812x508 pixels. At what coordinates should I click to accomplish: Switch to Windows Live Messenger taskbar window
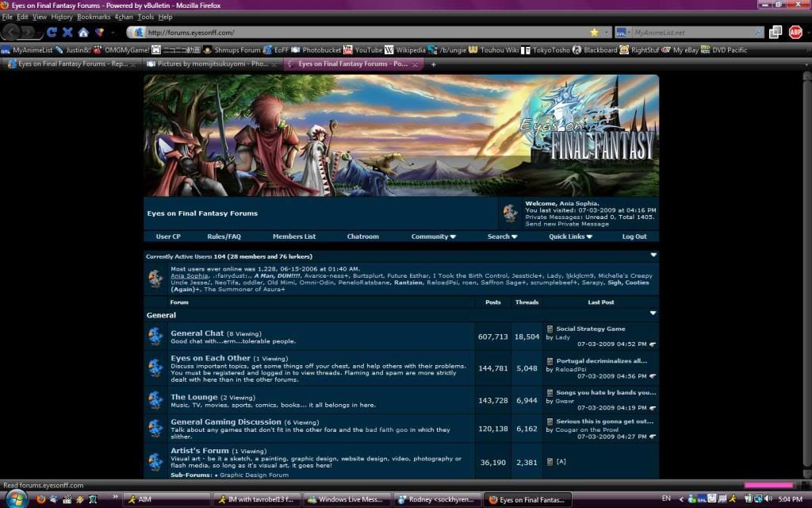(347, 499)
